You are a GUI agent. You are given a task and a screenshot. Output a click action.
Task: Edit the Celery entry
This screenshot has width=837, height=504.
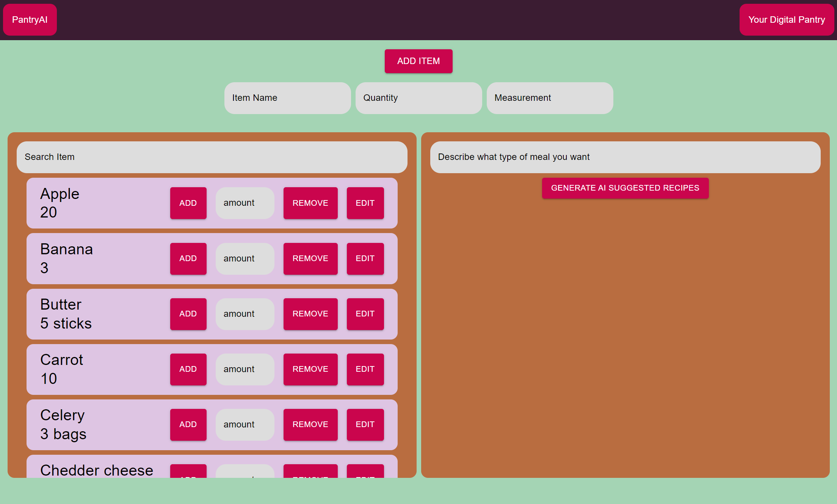(x=365, y=424)
